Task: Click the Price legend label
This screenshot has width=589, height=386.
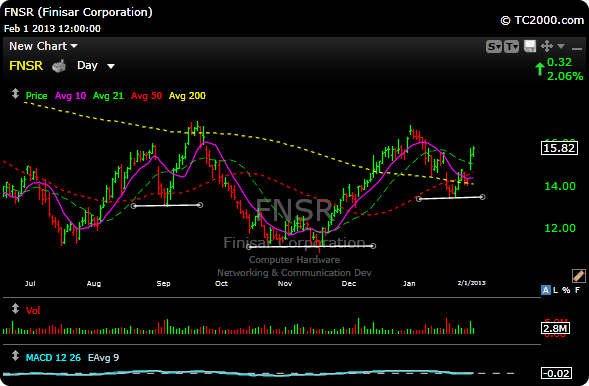Action: 36,96
